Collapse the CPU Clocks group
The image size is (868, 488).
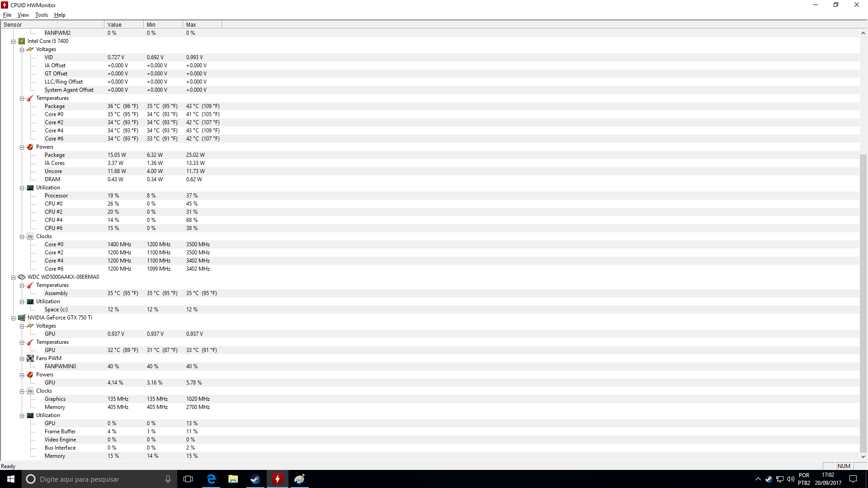(x=22, y=237)
